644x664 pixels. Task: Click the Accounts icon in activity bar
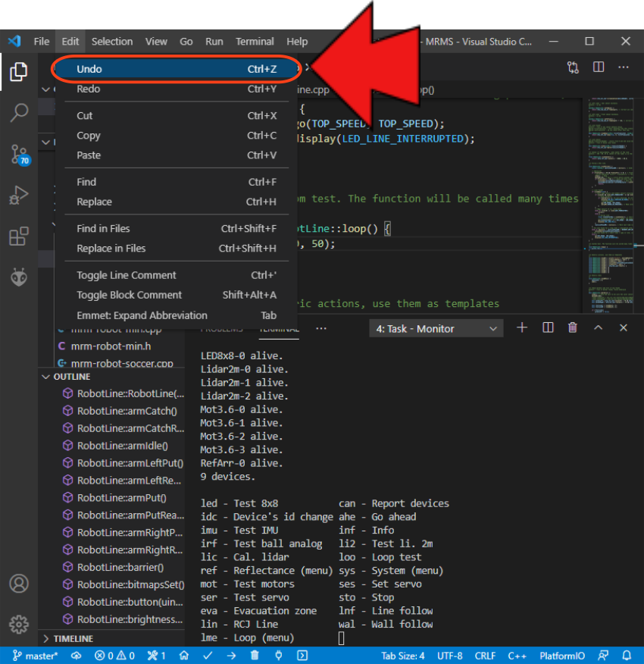[19, 584]
